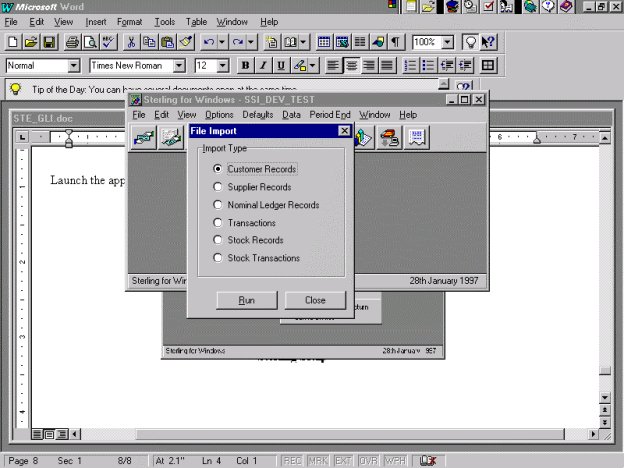Viewport: 624px width, 468px height.
Task: Click the Justify alignment icon
Action: (x=387, y=66)
